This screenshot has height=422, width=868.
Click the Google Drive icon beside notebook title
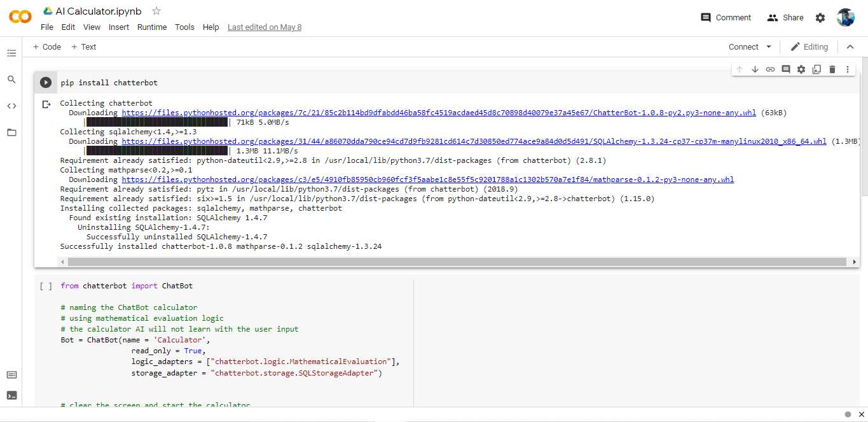(48, 11)
